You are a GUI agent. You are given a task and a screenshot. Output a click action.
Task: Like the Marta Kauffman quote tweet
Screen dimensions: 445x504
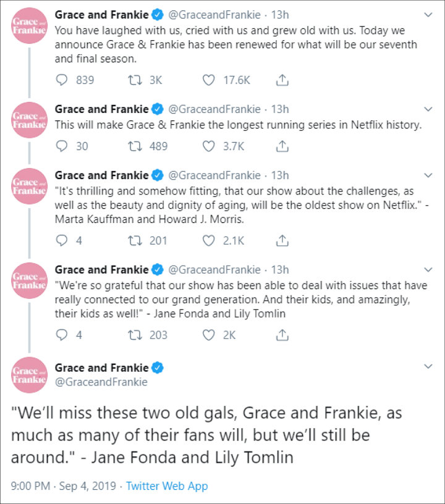(208, 240)
